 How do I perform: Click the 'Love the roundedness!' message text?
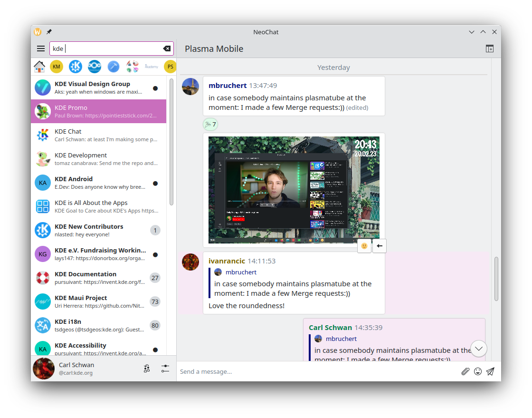click(247, 306)
